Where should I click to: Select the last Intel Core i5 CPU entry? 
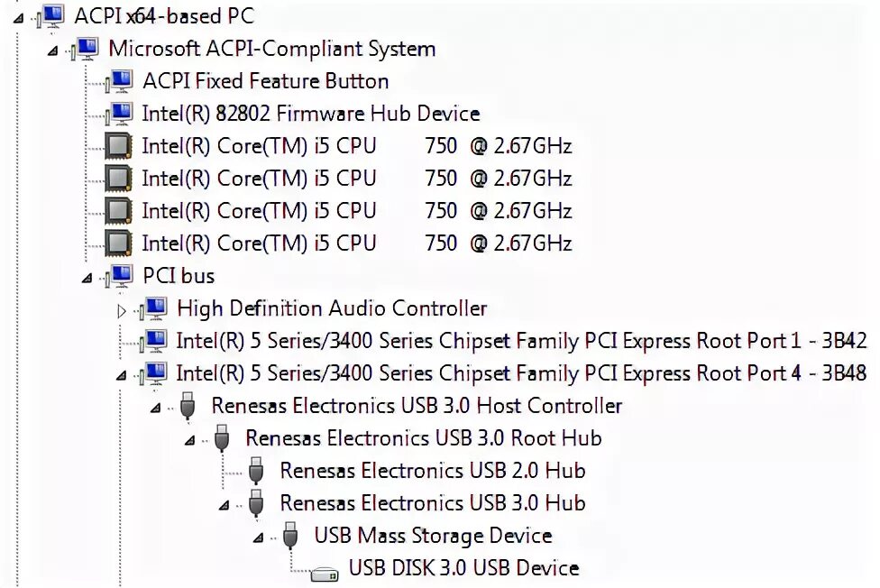click(x=356, y=243)
